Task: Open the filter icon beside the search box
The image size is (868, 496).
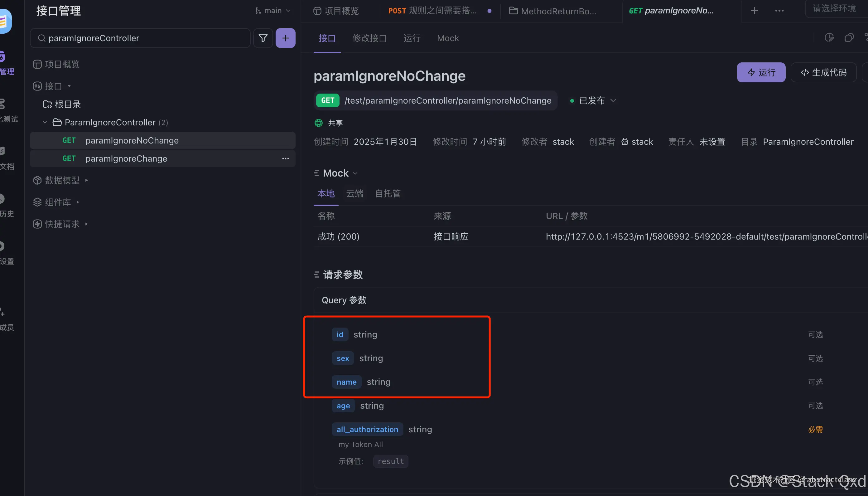Action: [x=263, y=38]
